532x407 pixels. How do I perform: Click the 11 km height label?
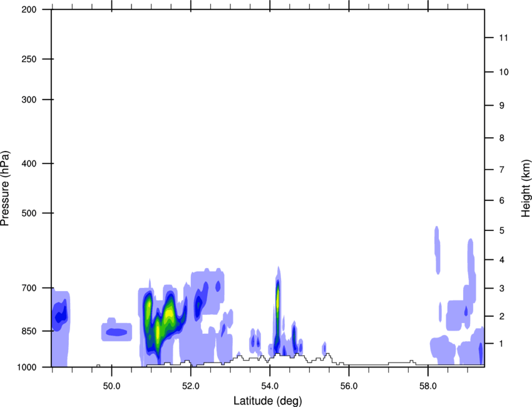[x=504, y=38]
